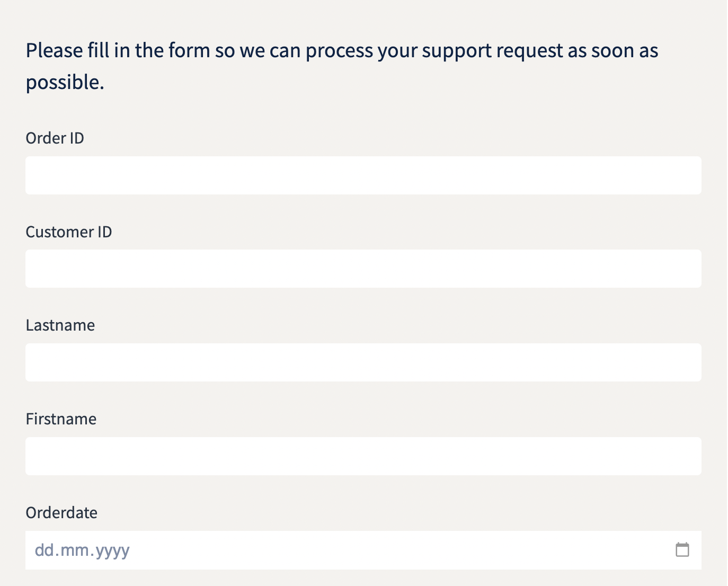Focus the Order ID text field
This screenshot has width=728, height=586.
pyautogui.click(x=363, y=175)
